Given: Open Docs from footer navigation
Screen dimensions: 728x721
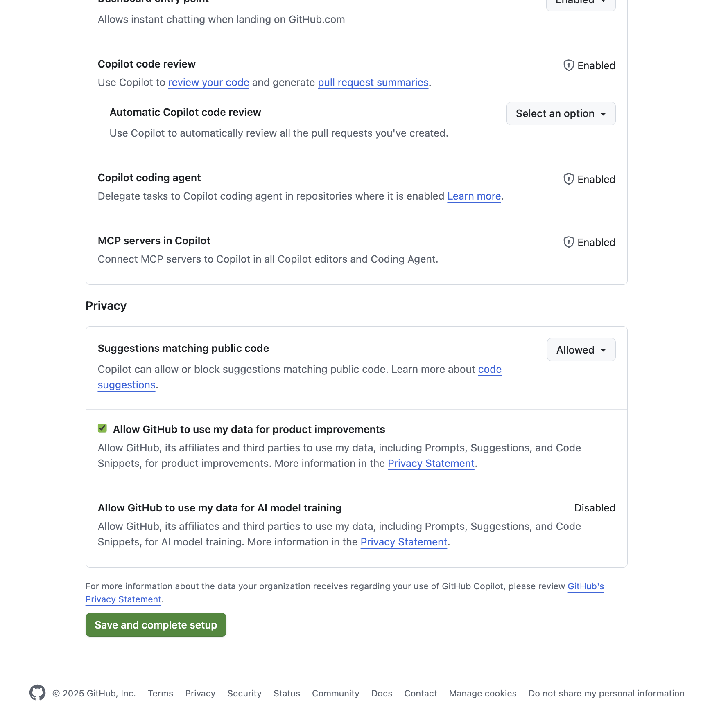Looking at the screenshot, I should pyautogui.click(x=382, y=694).
